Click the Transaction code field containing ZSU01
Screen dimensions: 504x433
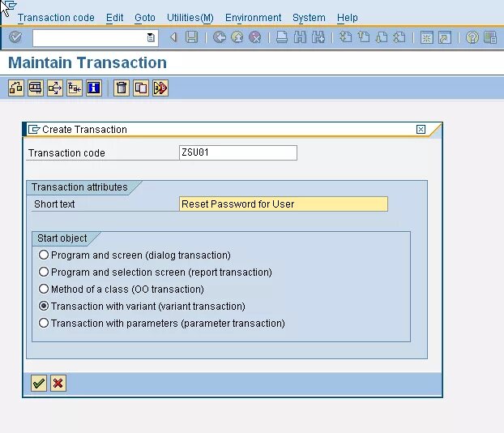point(238,152)
